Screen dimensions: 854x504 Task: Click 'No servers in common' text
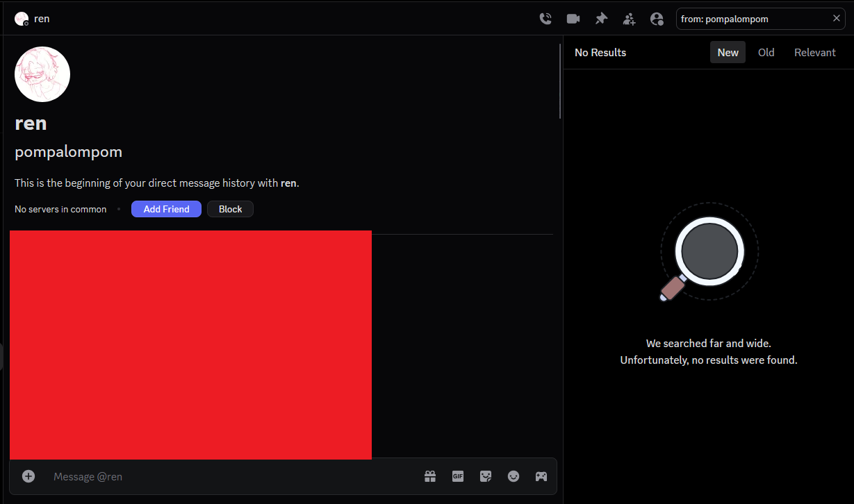pos(60,209)
